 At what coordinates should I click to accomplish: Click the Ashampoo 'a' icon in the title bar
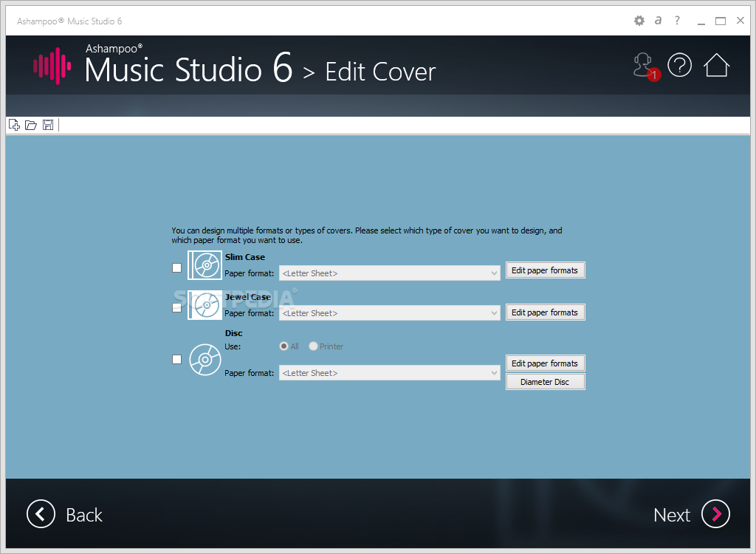[x=658, y=21]
